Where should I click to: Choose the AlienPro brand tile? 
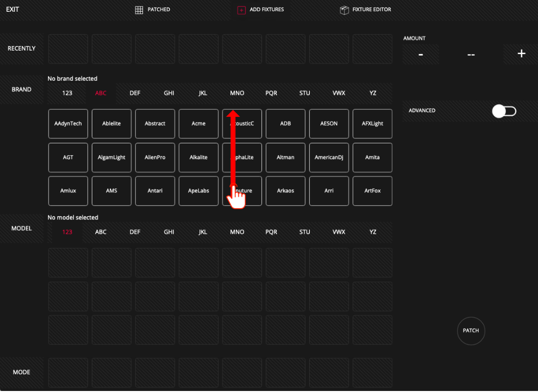[155, 157]
